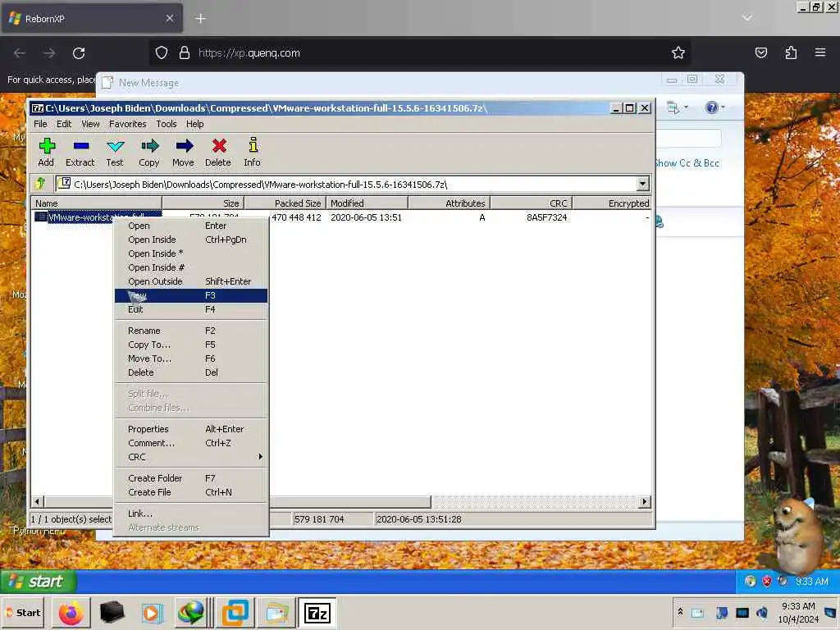Sort by the Modified column header

[367, 203]
